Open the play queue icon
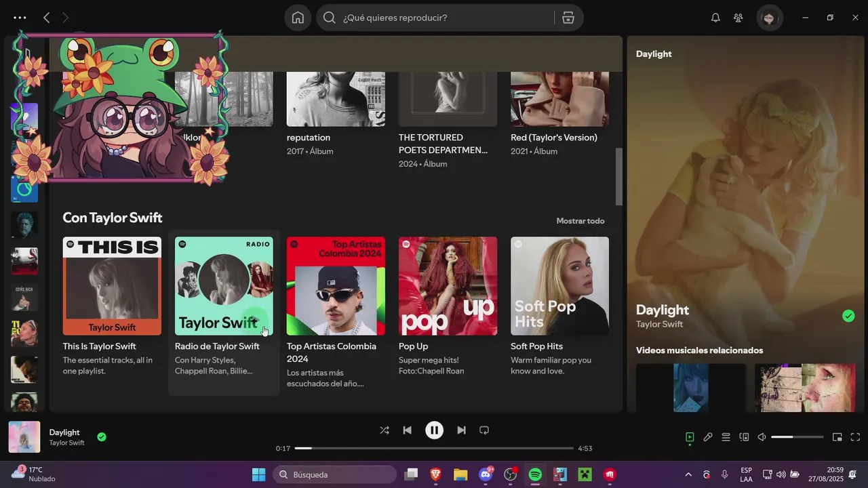This screenshot has width=868, height=488. pyautogui.click(x=726, y=437)
